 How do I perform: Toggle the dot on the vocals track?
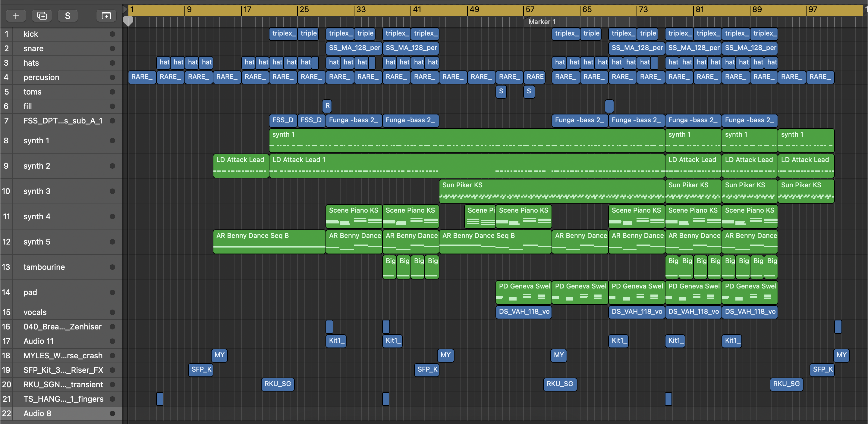(x=112, y=312)
